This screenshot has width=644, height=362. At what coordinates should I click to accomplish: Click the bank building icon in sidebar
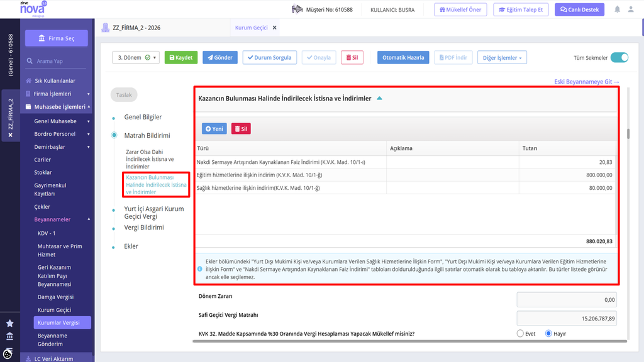tap(10, 337)
